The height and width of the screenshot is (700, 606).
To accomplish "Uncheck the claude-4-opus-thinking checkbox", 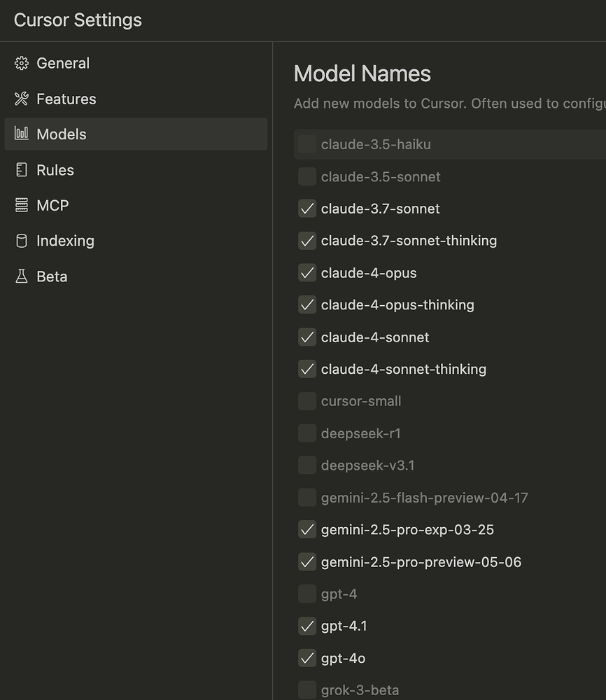I will (307, 305).
